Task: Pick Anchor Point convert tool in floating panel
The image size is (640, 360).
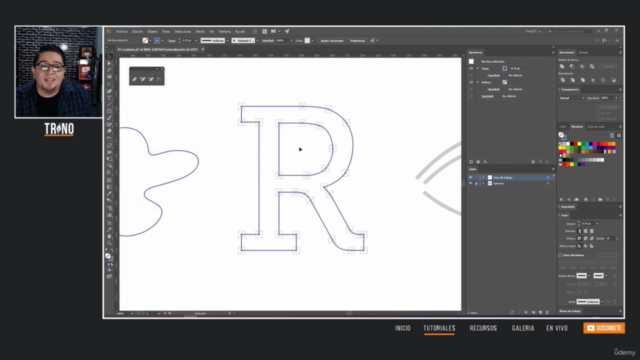Action: [x=159, y=79]
